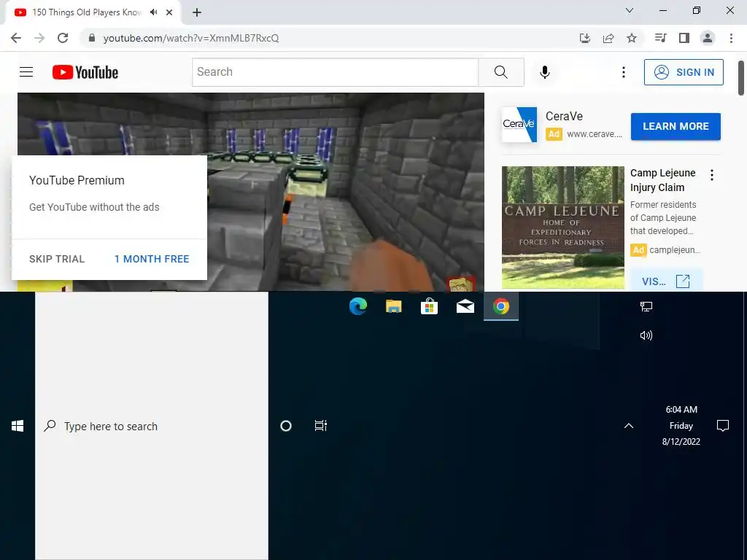Open Microsoft Store from taskbar
Viewport: 747px width, 560px height.
click(429, 306)
